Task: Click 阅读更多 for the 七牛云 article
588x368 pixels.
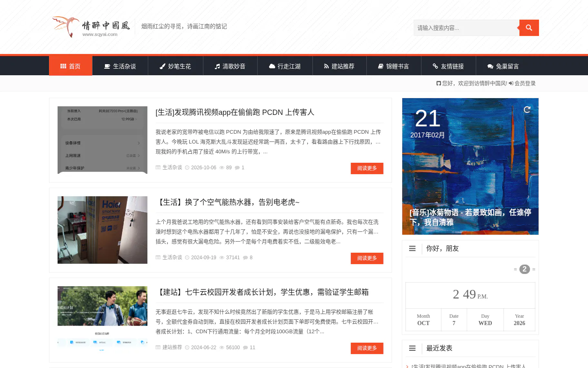Action: (x=367, y=348)
